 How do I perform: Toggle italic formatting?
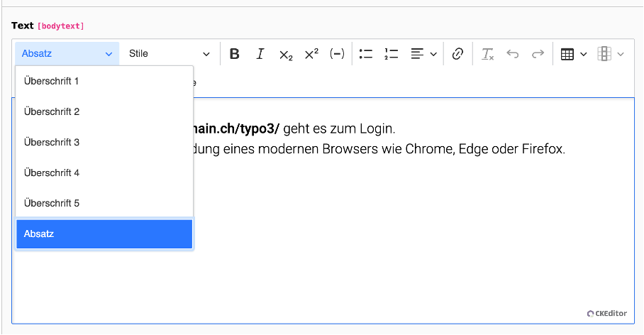[x=260, y=54]
